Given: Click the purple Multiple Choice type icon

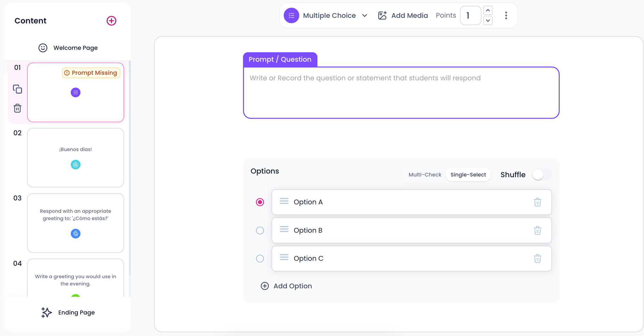Looking at the screenshot, I should 291,15.
